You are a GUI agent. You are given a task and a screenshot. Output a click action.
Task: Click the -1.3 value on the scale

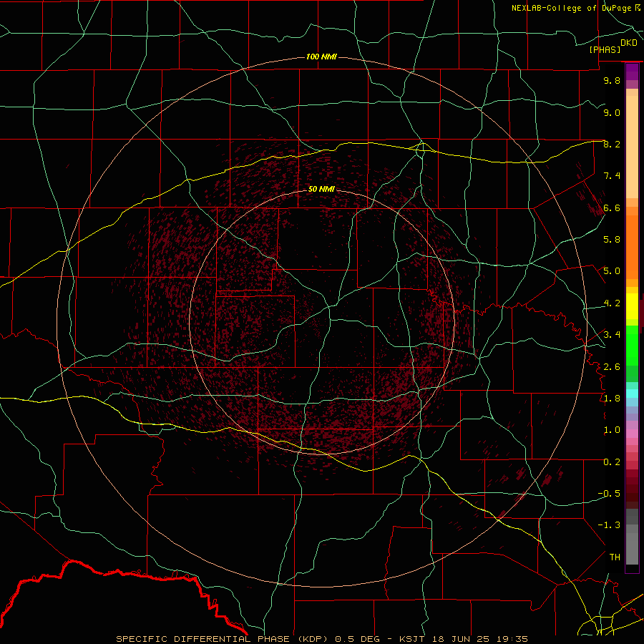click(609, 525)
